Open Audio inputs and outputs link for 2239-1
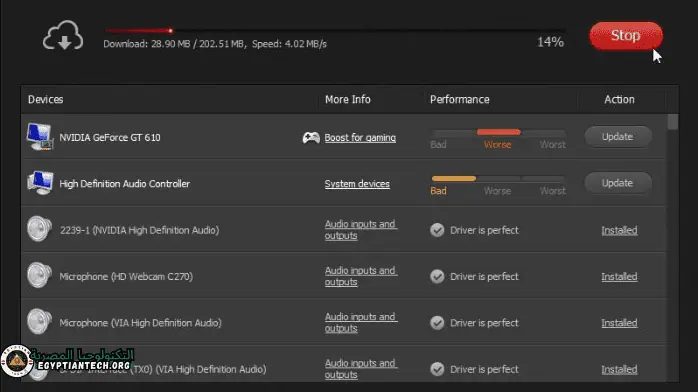This screenshot has height=392, width=698. tap(361, 230)
